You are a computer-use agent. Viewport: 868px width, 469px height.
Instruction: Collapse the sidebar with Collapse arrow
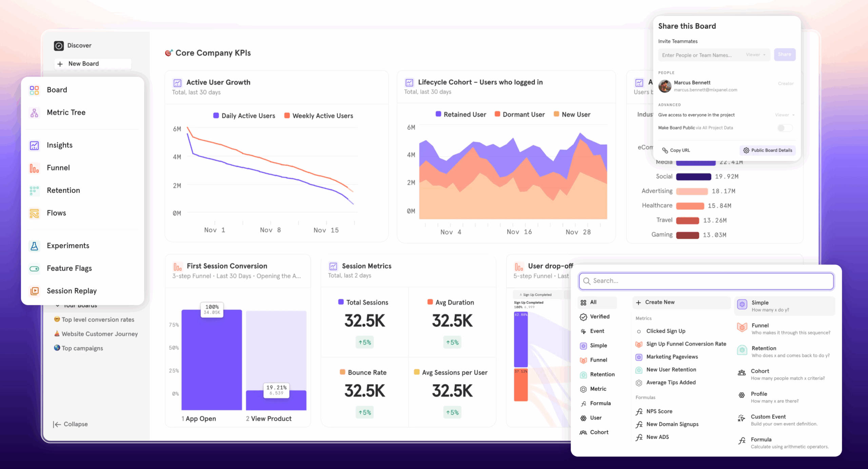[57, 424]
